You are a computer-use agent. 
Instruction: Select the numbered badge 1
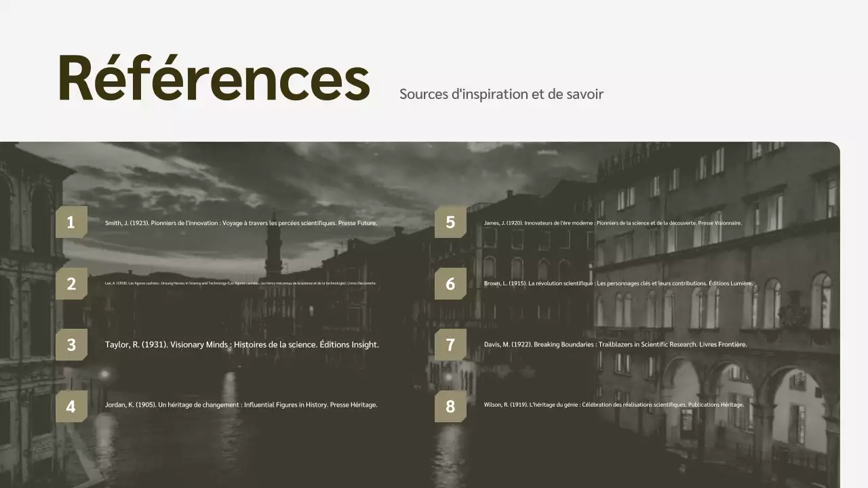71,222
